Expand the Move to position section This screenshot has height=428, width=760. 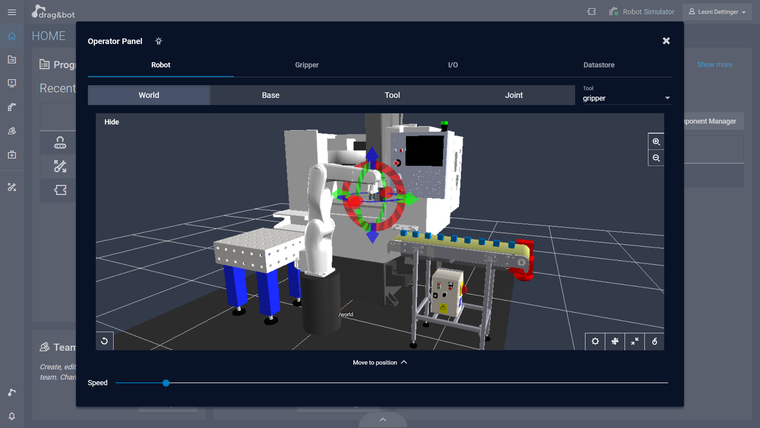tap(380, 363)
